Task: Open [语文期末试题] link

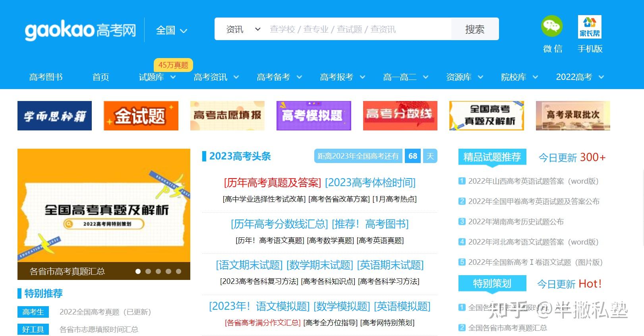Action: pos(249,265)
